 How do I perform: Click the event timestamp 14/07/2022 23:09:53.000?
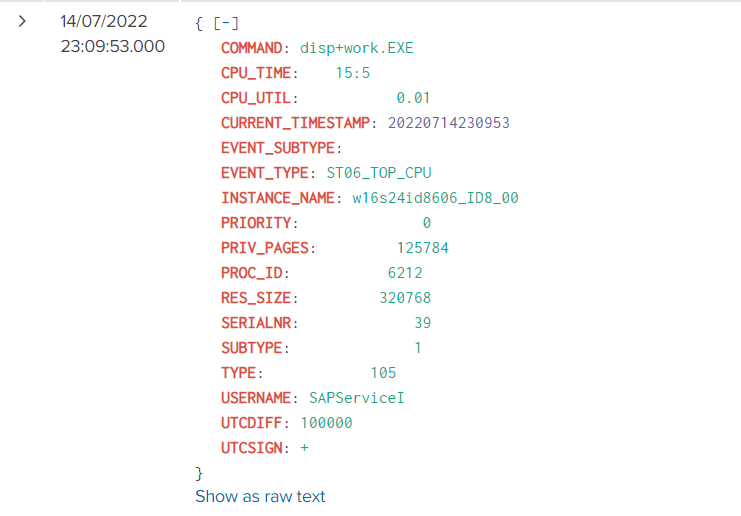(112, 34)
